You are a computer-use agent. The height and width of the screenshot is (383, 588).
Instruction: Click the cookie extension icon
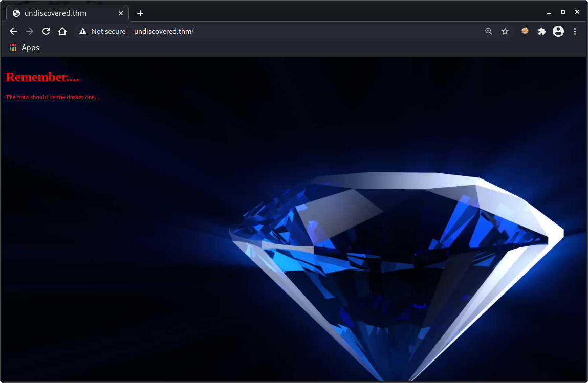pyautogui.click(x=525, y=31)
